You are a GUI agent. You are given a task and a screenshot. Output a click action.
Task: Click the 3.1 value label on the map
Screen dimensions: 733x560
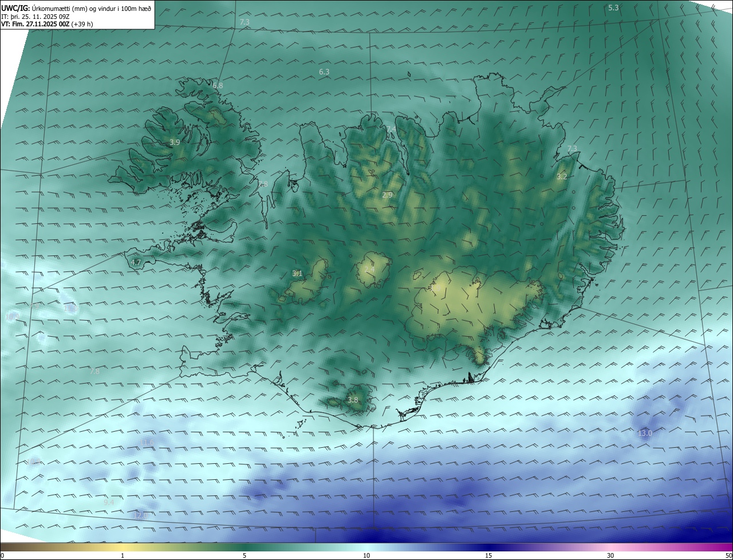(297, 273)
